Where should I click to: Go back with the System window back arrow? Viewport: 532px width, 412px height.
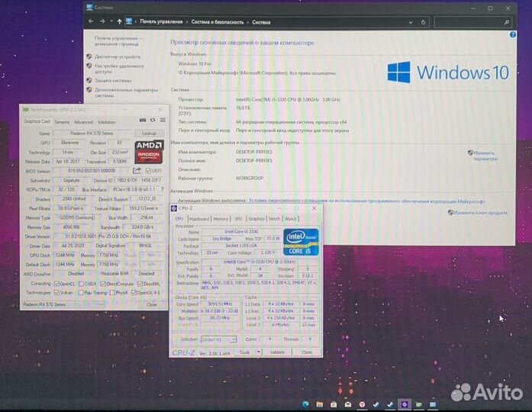click(x=91, y=21)
